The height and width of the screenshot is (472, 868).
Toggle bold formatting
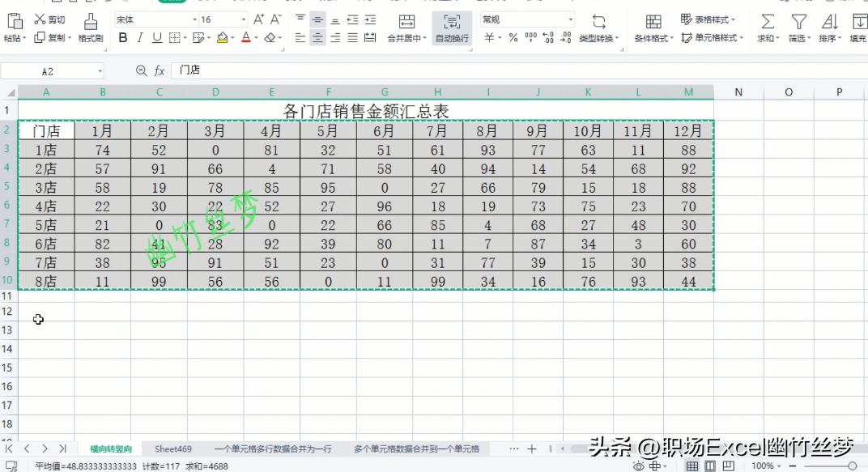(123, 37)
